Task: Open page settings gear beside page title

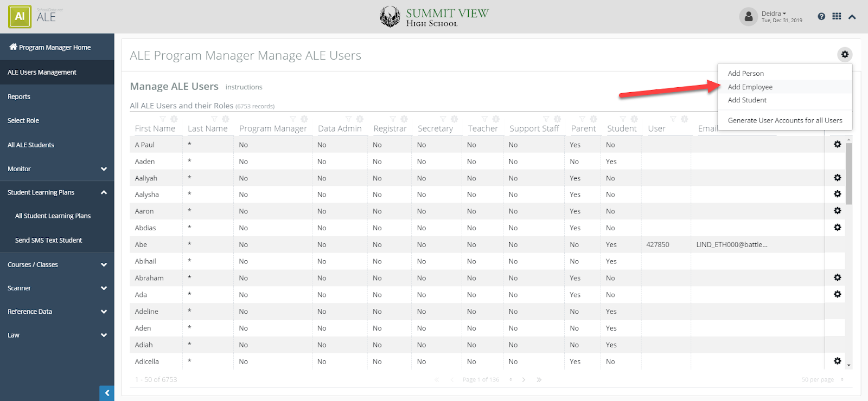Action: click(x=845, y=54)
